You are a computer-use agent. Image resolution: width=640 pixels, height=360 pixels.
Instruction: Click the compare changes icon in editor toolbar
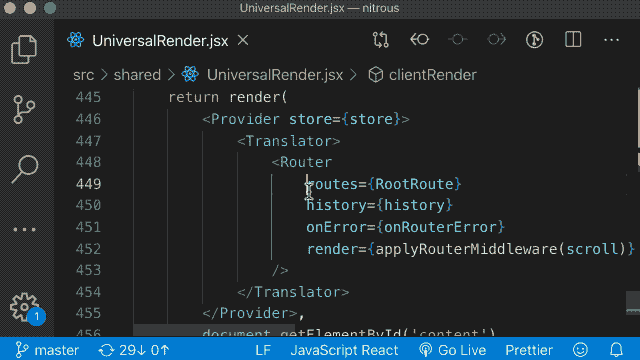pyautogui.click(x=381, y=40)
